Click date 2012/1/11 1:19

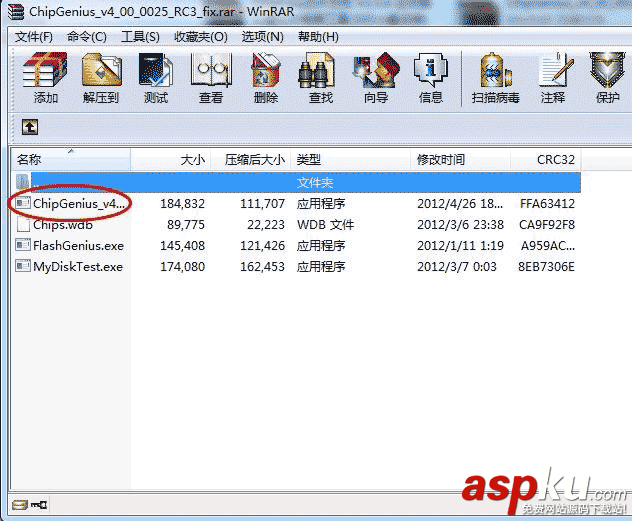(460, 245)
